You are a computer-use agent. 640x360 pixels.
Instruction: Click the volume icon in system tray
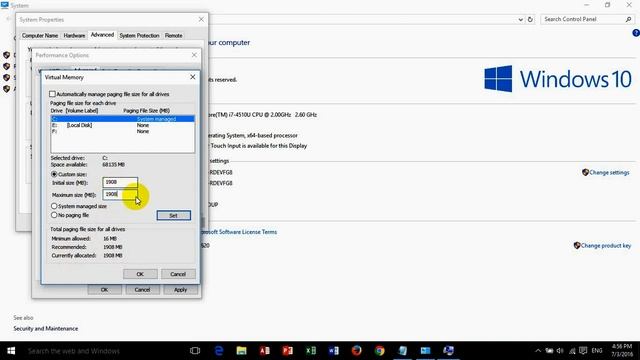(x=560, y=351)
